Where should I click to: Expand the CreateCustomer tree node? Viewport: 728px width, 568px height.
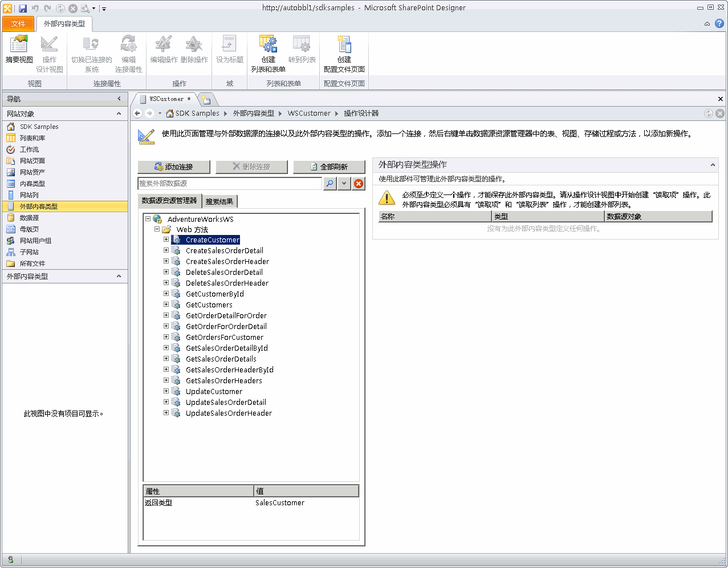[x=165, y=240]
